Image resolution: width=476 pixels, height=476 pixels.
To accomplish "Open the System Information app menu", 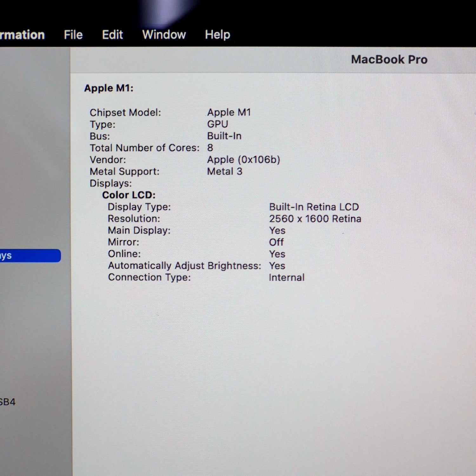I will coord(22,35).
